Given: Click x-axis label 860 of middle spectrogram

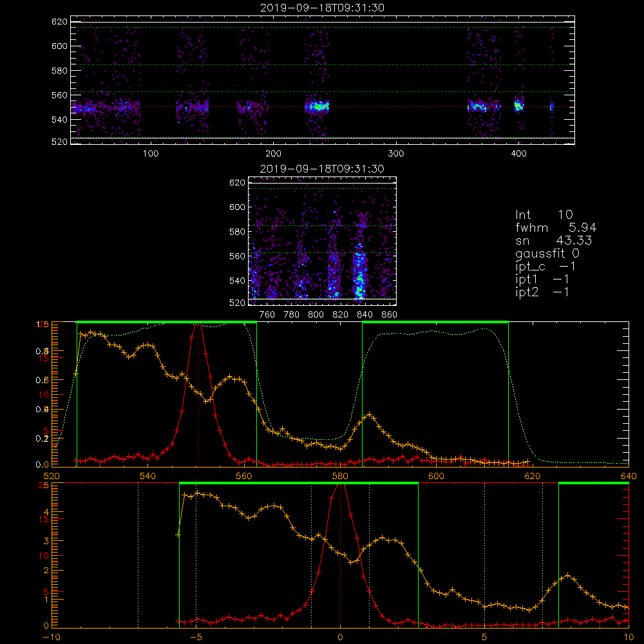Looking at the screenshot, I should pyautogui.click(x=390, y=315).
